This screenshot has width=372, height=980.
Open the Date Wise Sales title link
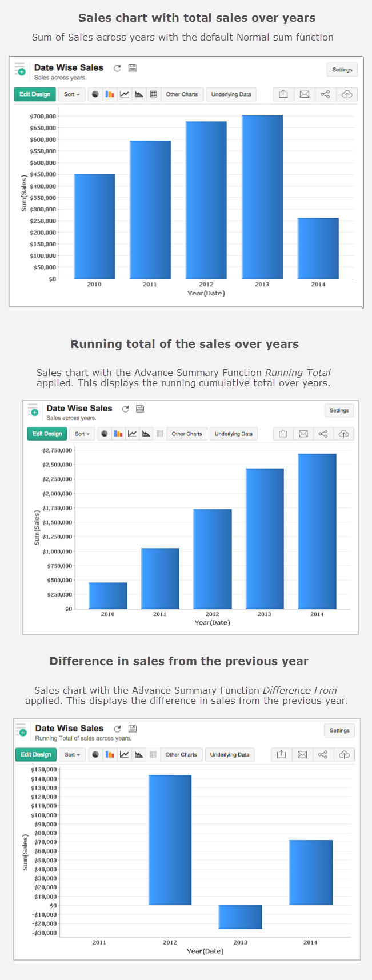pyautogui.click(x=69, y=67)
